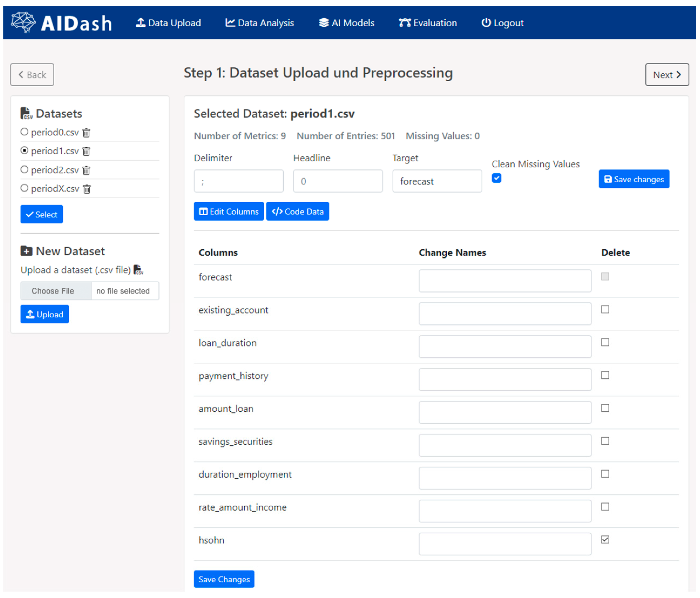Click trash icon beside periodX.csv
Viewport: 700px width, 598px height.
coord(87,189)
